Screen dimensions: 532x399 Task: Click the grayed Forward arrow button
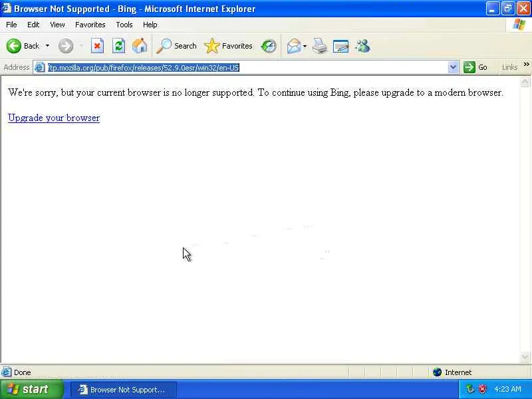pyautogui.click(x=66, y=46)
